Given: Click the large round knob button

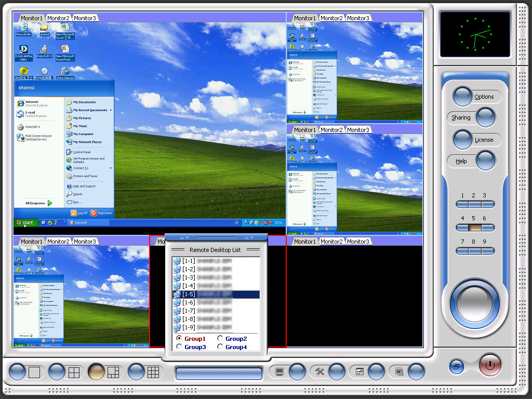Looking at the screenshot, I should point(475,303).
